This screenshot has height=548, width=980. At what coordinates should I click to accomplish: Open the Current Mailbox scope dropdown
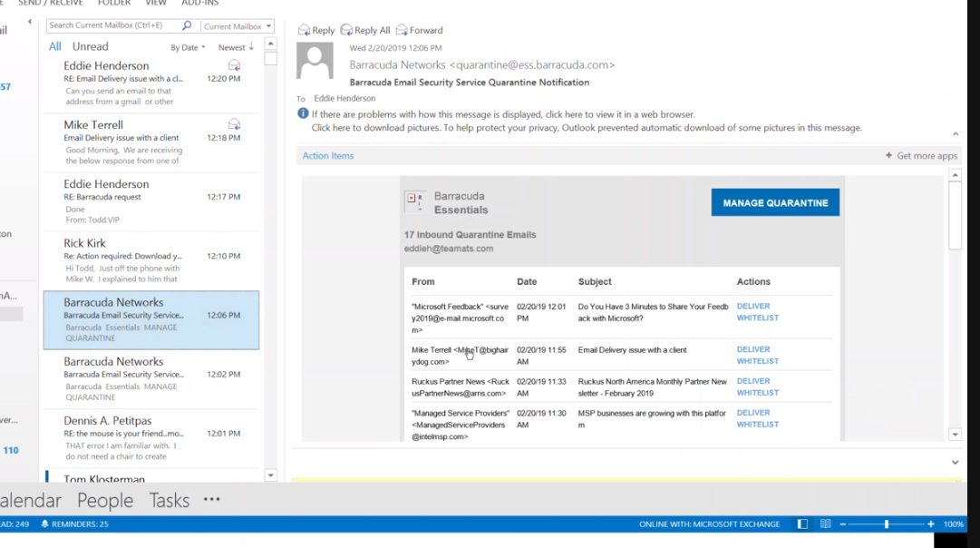tap(238, 26)
